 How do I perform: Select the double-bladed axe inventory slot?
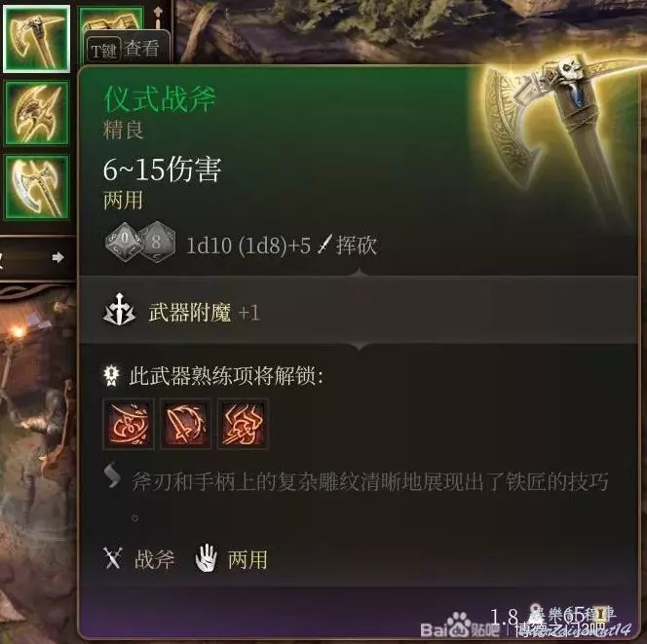tap(37, 187)
